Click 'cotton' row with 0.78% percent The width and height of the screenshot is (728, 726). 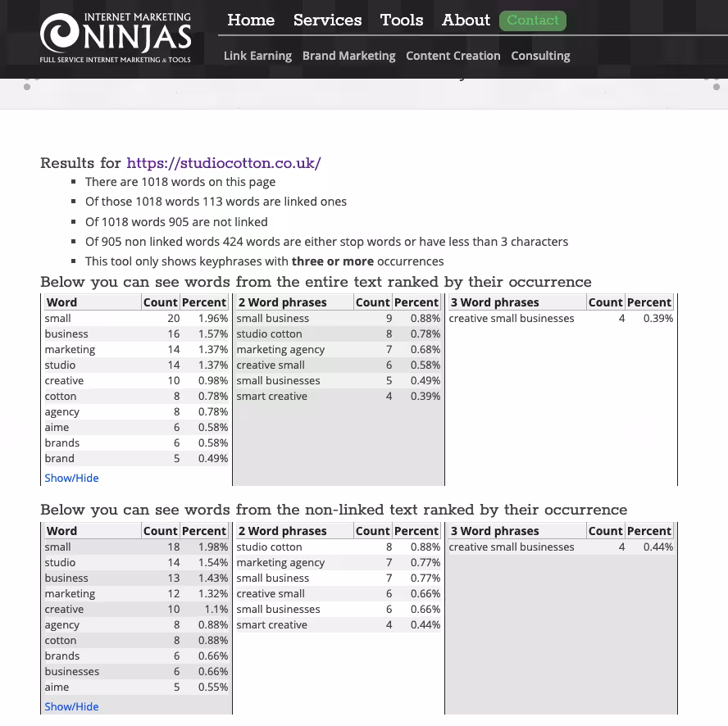coord(136,396)
